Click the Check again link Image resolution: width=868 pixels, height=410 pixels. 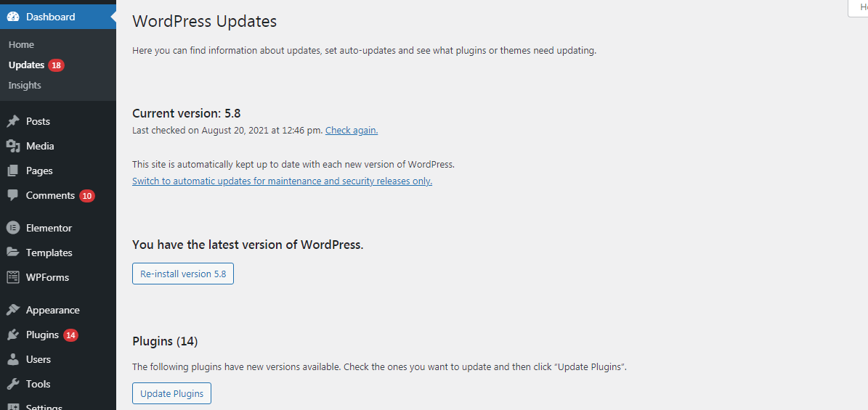click(x=352, y=131)
